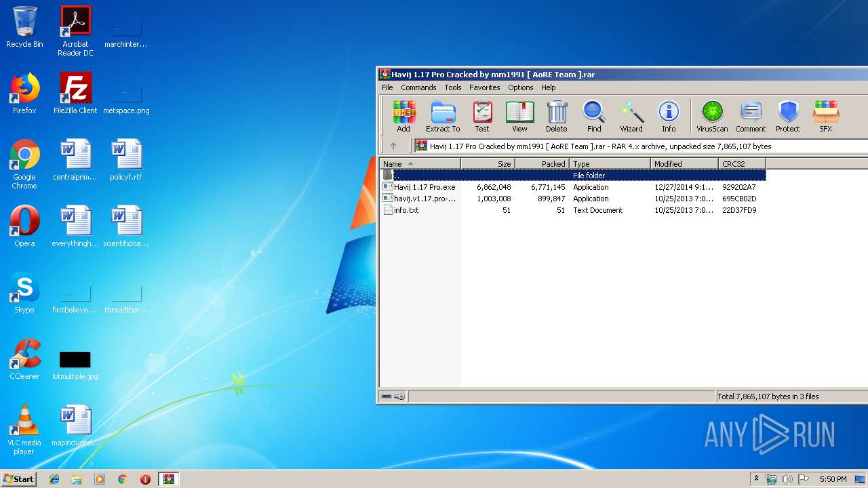Screen dimensions: 868x488
Task: Click the volume speaker tray icon
Action: point(787,479)
